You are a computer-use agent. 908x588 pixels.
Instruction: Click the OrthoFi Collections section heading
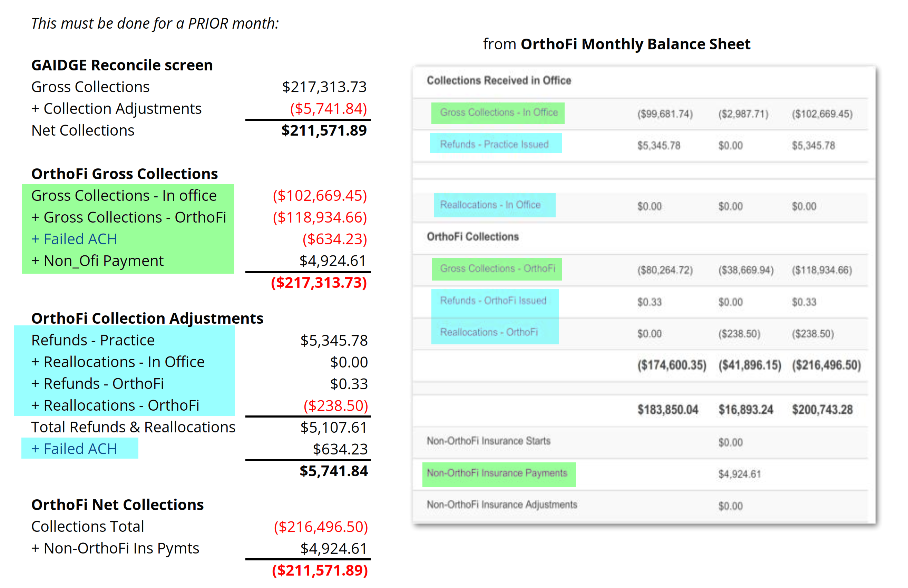pos(473,237)
